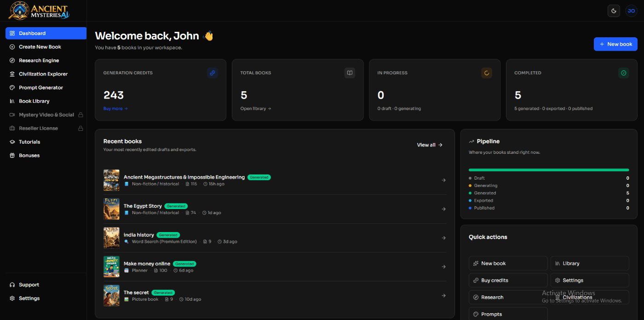Open the Make money online book
Viewport: 644px width, 320px height.
tap(275, 267)
